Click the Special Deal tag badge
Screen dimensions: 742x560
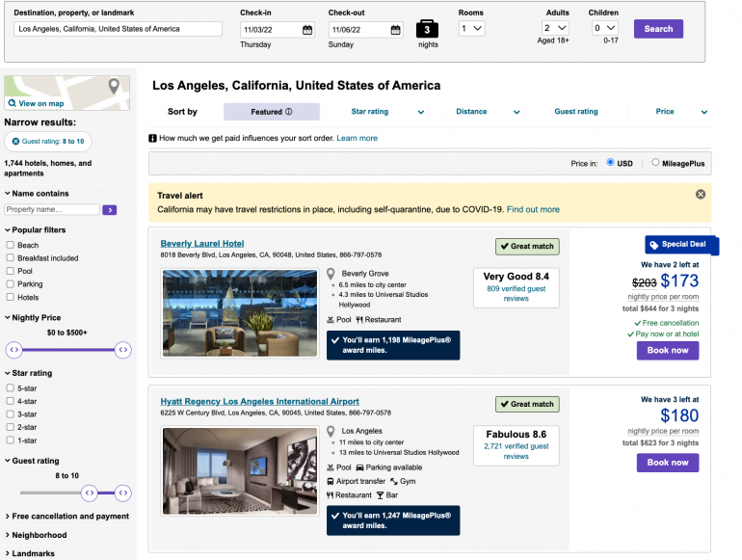click(x=681, y=245)
